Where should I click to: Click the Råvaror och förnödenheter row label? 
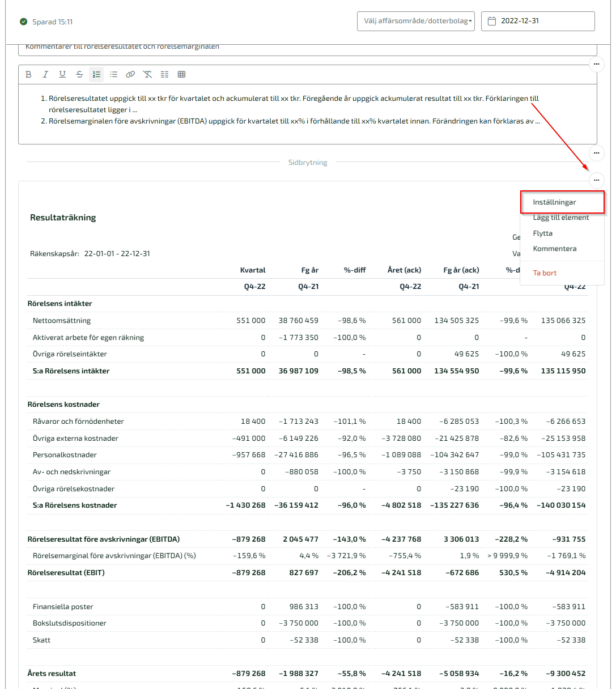click(78, 422)
